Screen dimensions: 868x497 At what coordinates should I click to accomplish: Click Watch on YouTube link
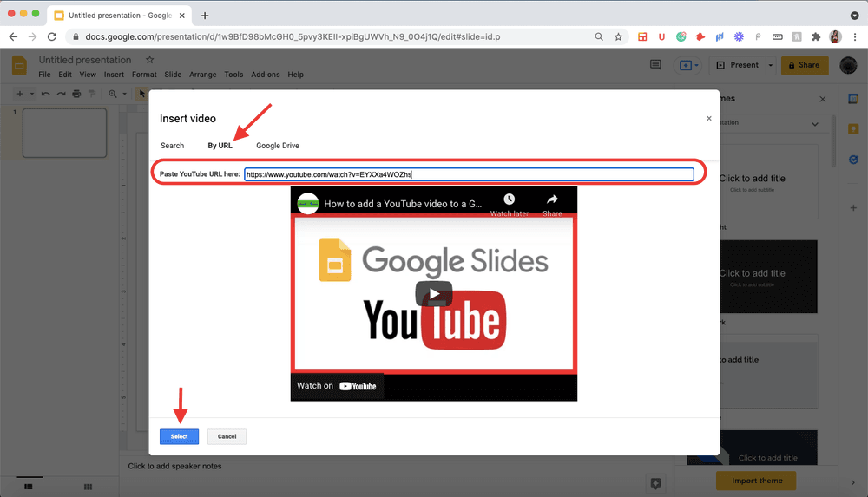click(337, 386)
